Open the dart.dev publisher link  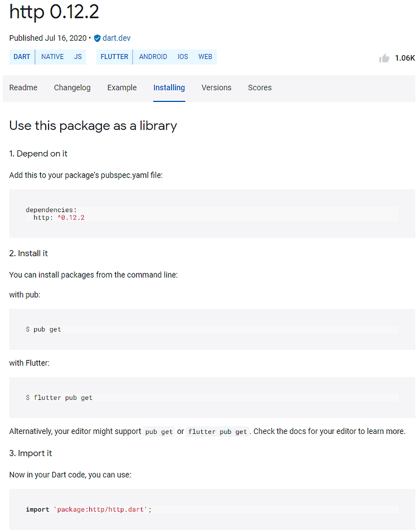(x=116, y=38)
